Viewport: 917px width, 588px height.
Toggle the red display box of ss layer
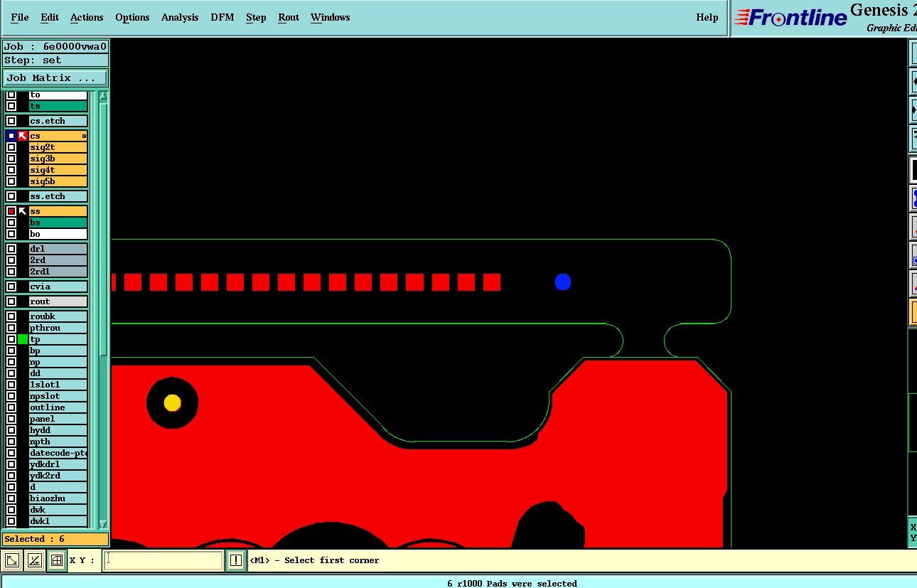click(x=11, y=211)
